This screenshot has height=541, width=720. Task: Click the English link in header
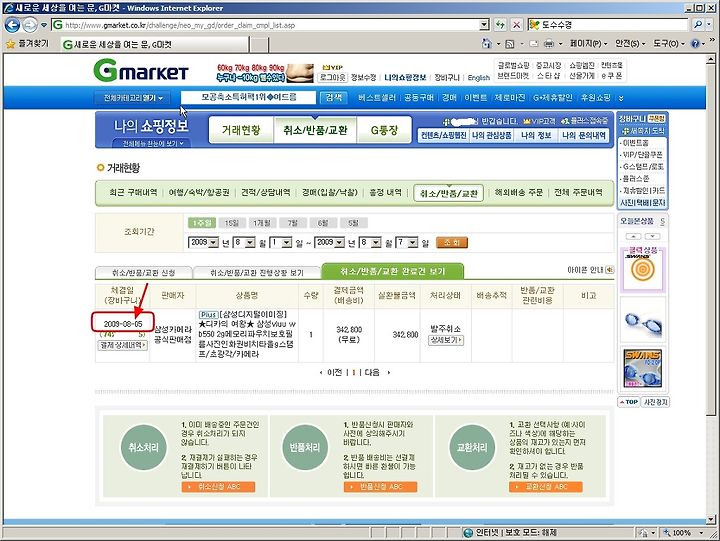478,78
